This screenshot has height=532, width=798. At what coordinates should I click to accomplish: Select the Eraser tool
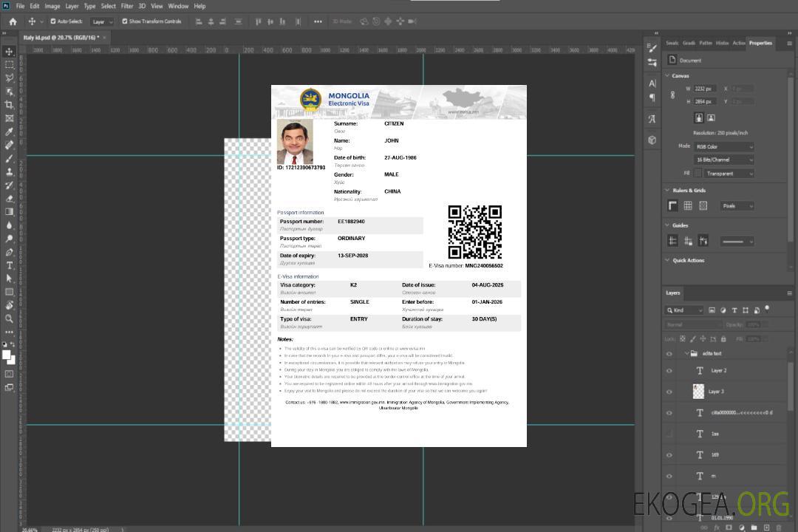click(x=9, y=199)
